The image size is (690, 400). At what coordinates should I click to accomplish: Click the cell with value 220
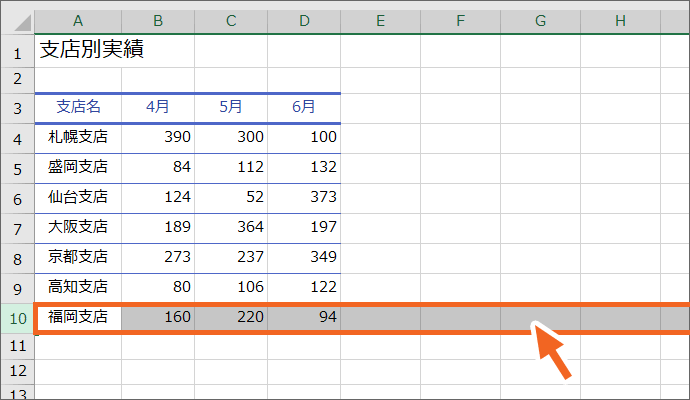point(231,318)
